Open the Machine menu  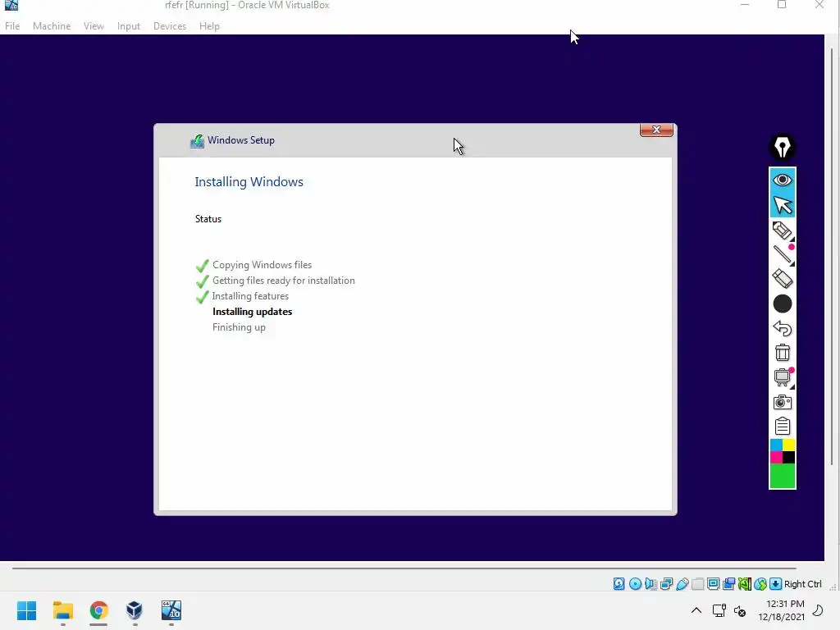click(x=52, y=25)
